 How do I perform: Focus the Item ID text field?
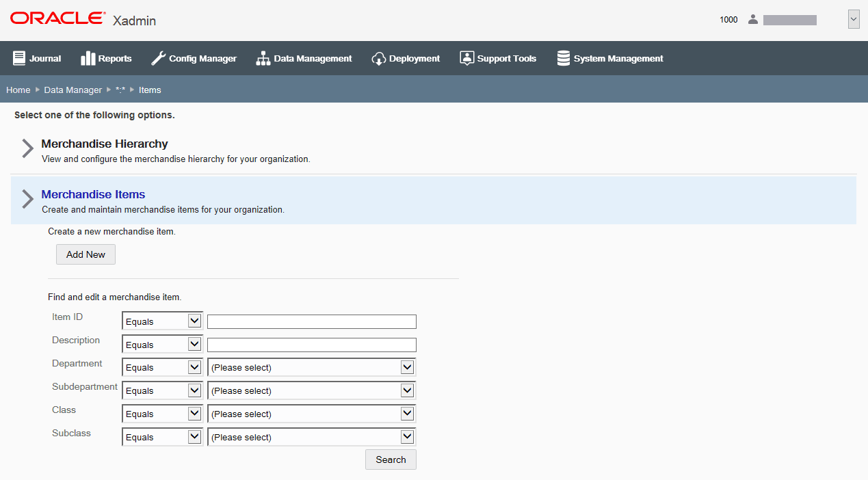(x=312, y=321)
